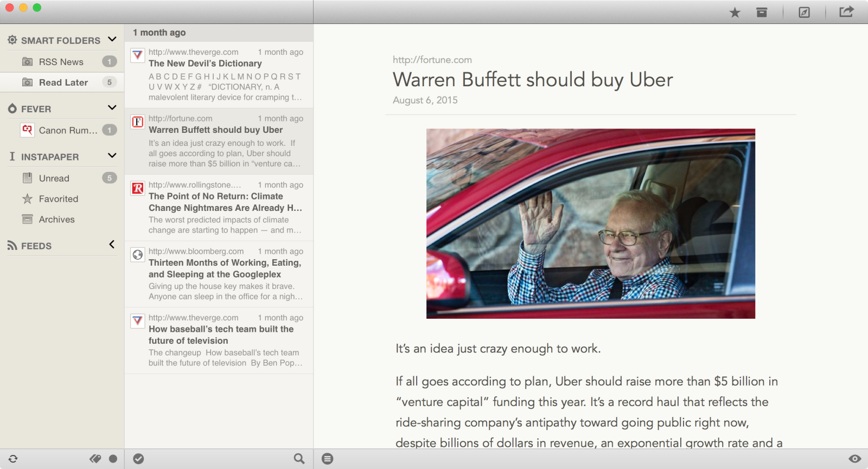Click the Fortune favicon in the article list

tap(138, 121)
